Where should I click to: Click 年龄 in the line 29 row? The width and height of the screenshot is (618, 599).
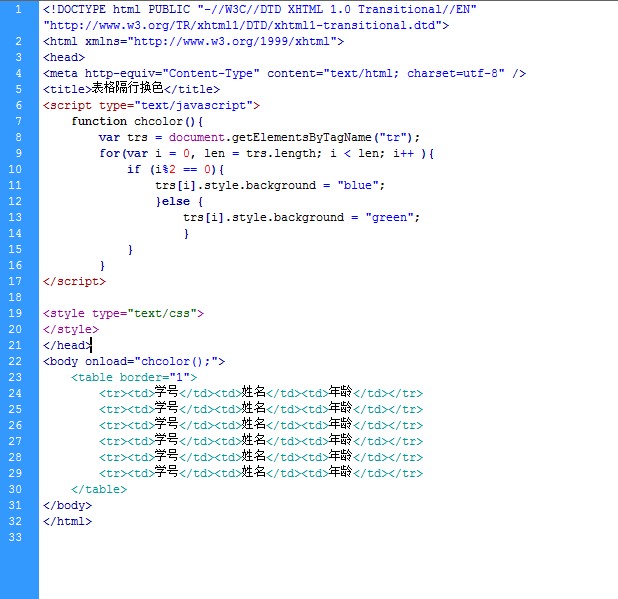tap(341, 472)
